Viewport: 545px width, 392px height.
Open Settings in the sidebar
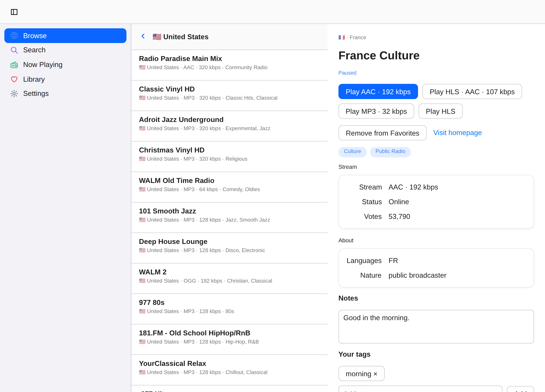65,94
